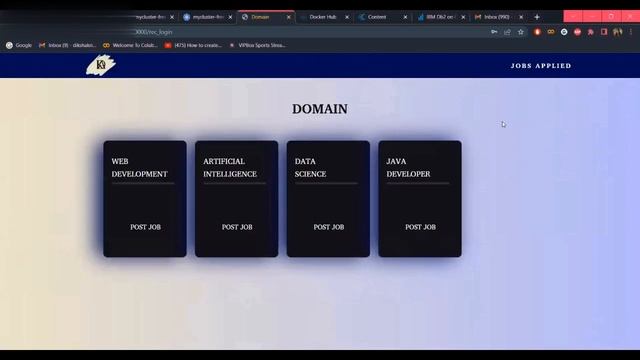Post a job under Artificial Intelligence
The height and width of the screenshot is (360, 640).
237,227
